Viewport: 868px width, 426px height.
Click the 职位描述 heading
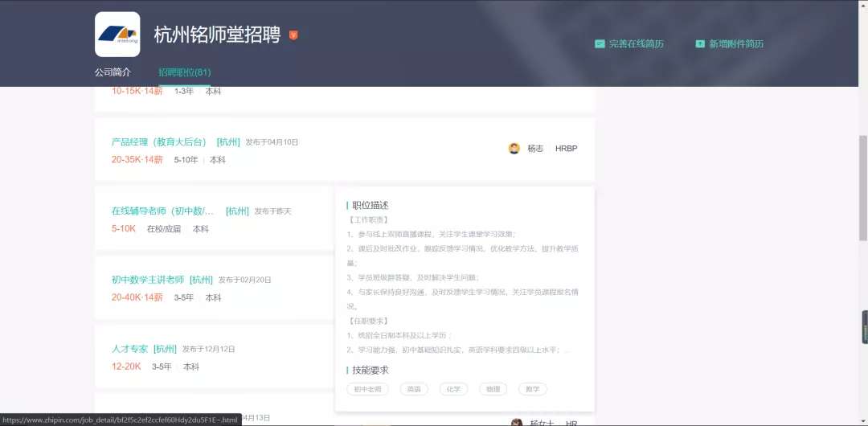(x=371, y=205)
